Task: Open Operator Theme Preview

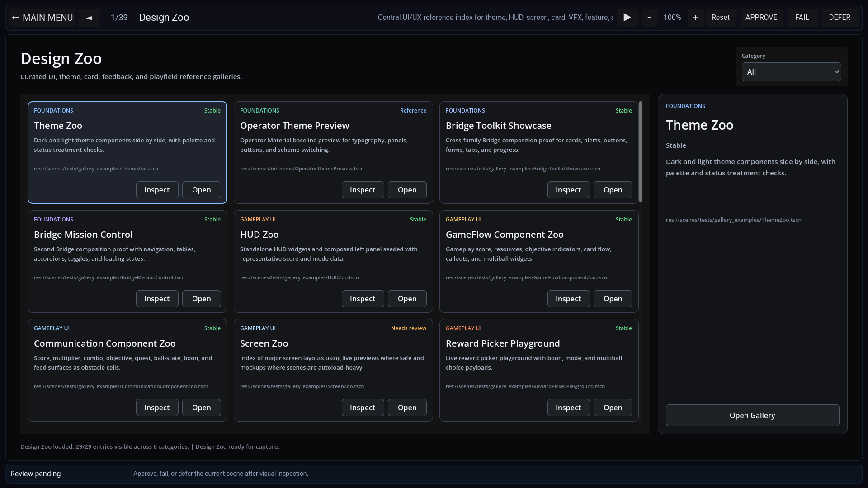Action: coord(407,190)
